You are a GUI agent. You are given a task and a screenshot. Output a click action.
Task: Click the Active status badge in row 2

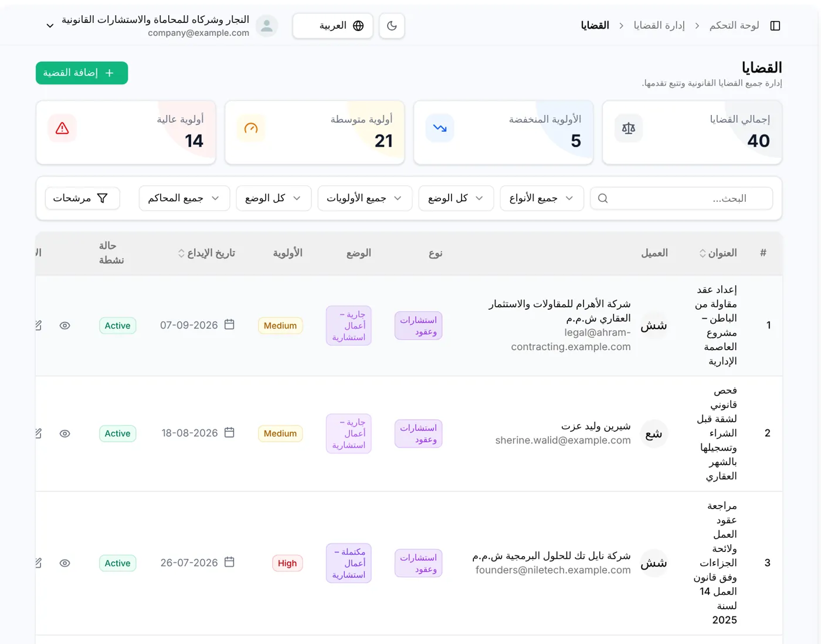click(x=117, y=433)
